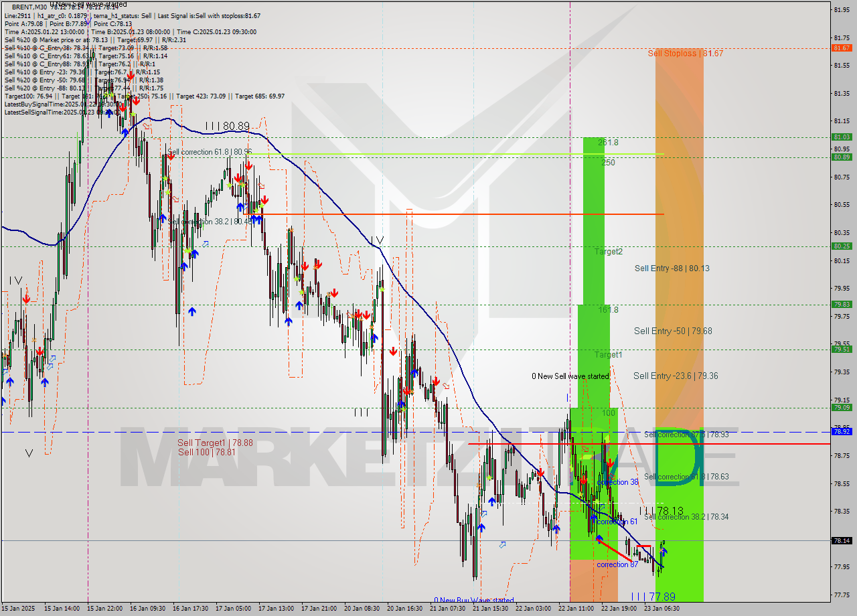Viewport: 857px width, 616px height.
Task: Click the green 81.03 price tag
Action: pos(842,137)
